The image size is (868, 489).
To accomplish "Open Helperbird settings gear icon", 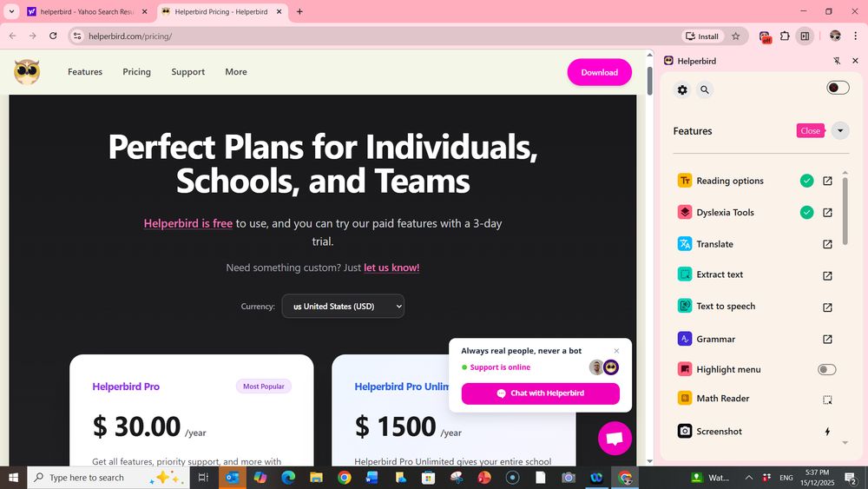I will 682,89.
